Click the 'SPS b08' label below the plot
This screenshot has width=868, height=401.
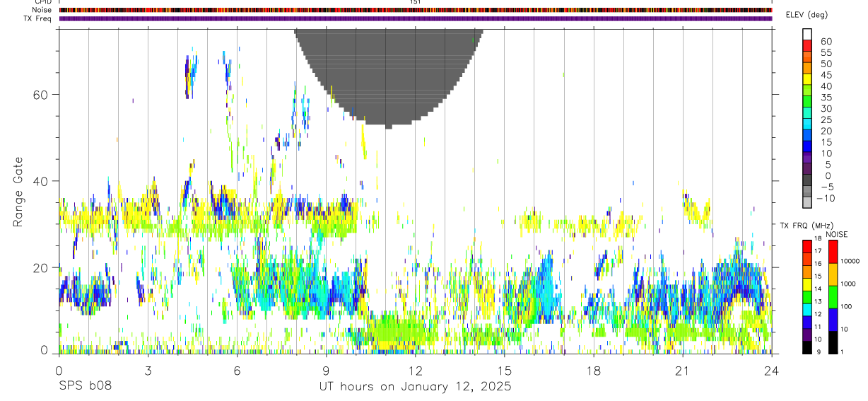click(x=86, y=387)
